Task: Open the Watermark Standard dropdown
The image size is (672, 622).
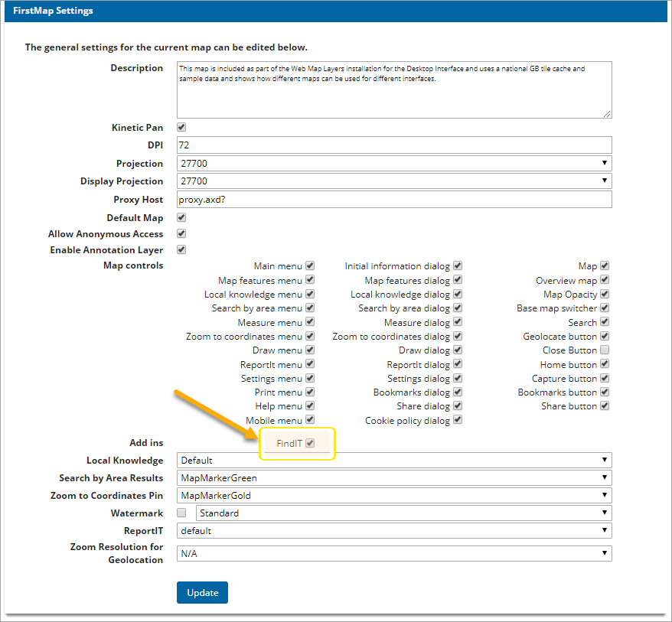Action: click(403, 513)
